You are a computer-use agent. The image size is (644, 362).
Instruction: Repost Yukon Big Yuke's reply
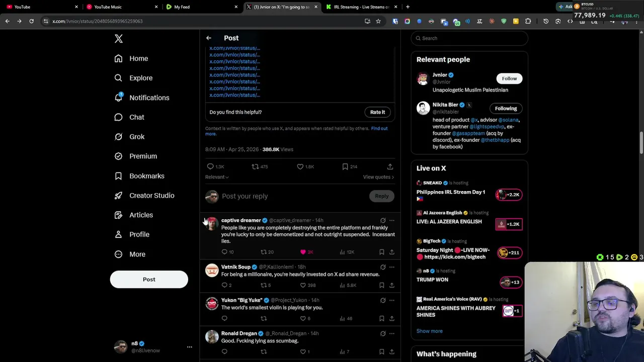[x=264, y=318]
